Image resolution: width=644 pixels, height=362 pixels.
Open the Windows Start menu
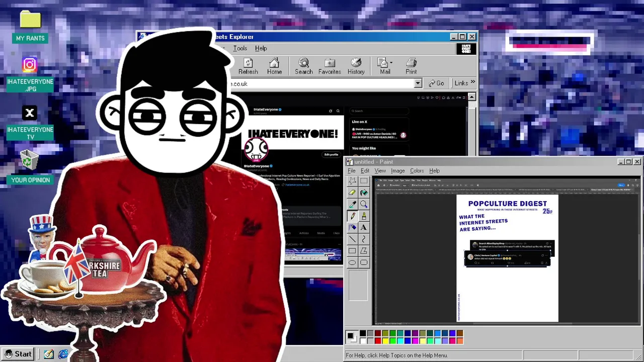(18, 354)
